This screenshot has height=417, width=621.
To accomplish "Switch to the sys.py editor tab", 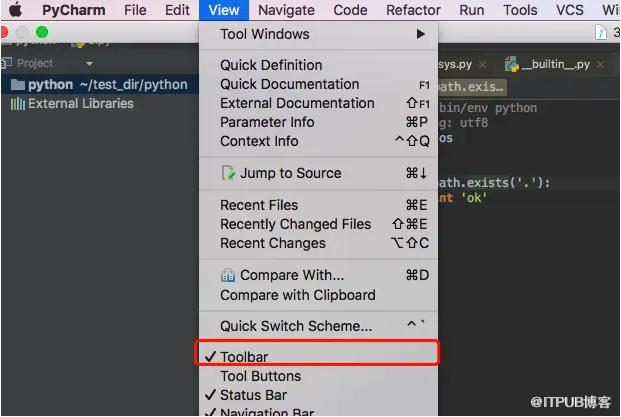I will (x=455, y=64).
